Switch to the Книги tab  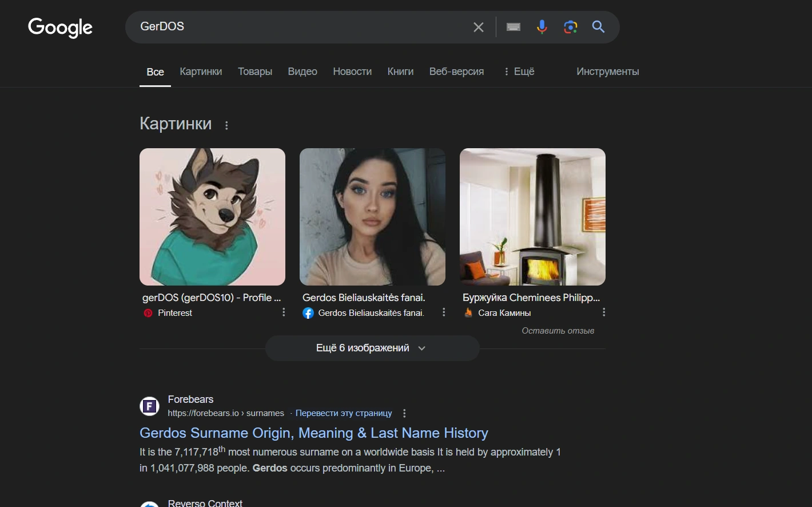pos(400,72)
